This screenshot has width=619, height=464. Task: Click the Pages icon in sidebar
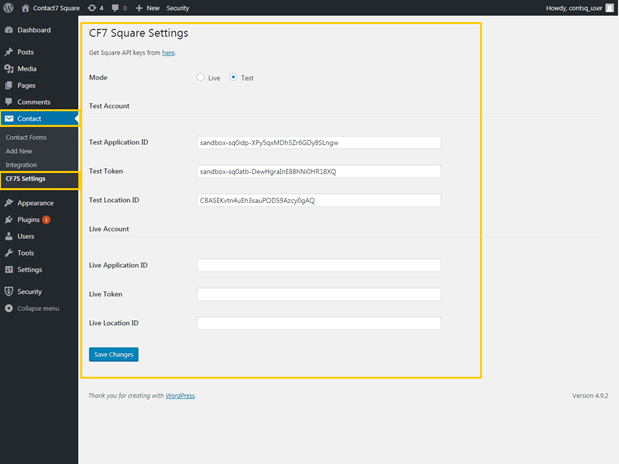click(9, 85)
